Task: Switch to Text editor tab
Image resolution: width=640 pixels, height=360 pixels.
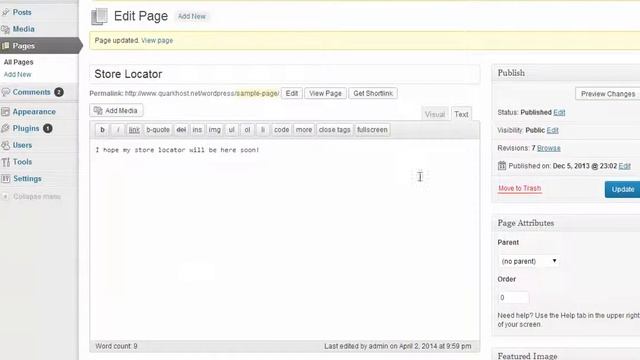Action: (461, 114)
